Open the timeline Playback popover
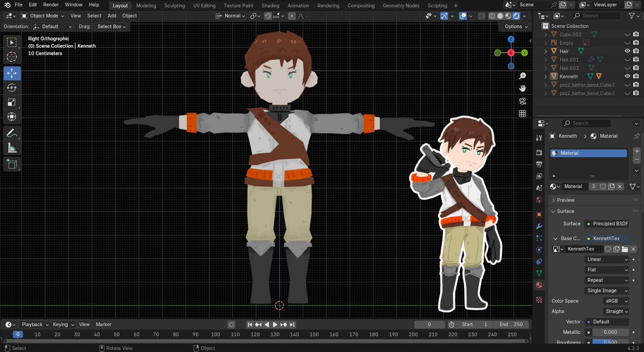Viewport: 644px width, 352px height. pos(35,325)
